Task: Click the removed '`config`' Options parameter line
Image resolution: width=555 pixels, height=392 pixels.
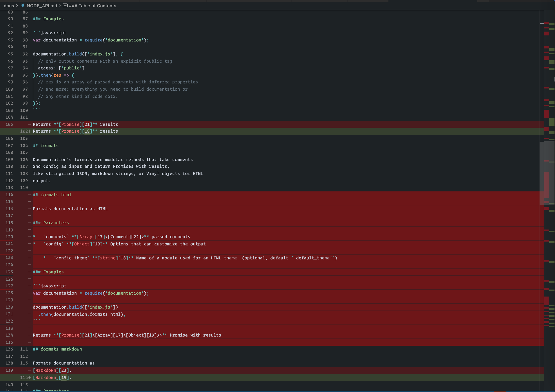Action: tap(119, 244)
